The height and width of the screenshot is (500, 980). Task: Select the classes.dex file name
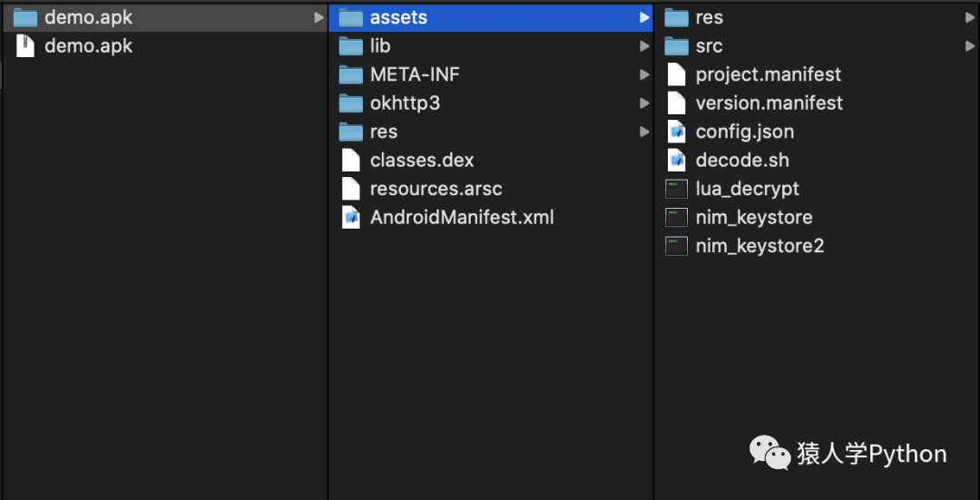pyautogui.click(x=422, y=160)
